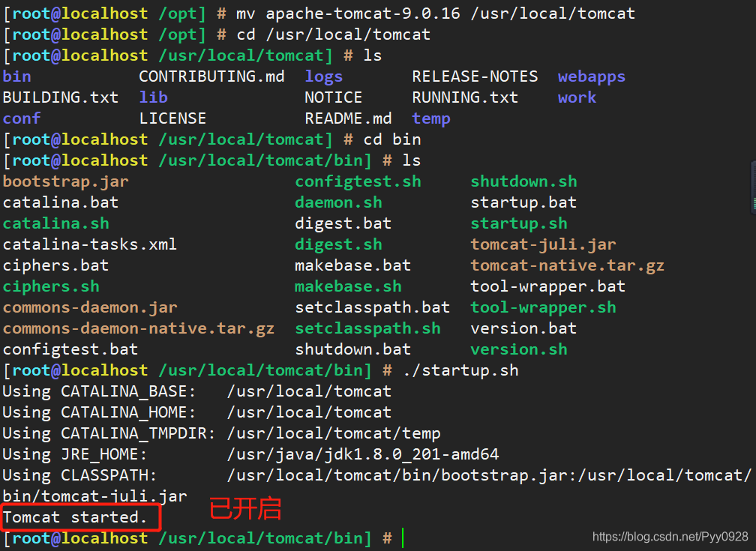Click the terminal scrollbar thumb at right edge
The height and width of the screenshot is (551, 756).
pos(753,187)
